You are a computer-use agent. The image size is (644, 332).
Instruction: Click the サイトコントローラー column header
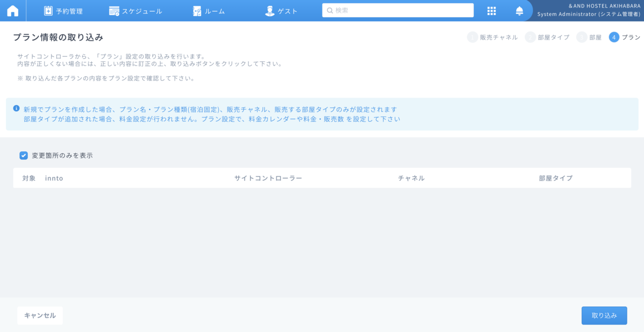point(268,178)
